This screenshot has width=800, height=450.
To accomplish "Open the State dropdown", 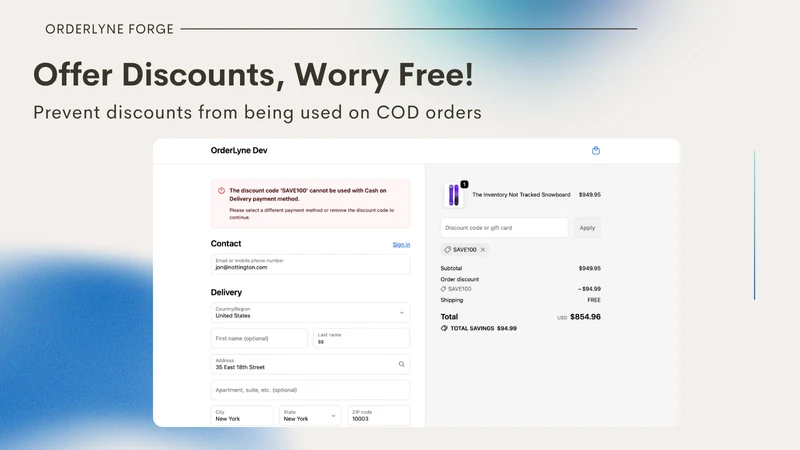I will (x=310, y=415).
